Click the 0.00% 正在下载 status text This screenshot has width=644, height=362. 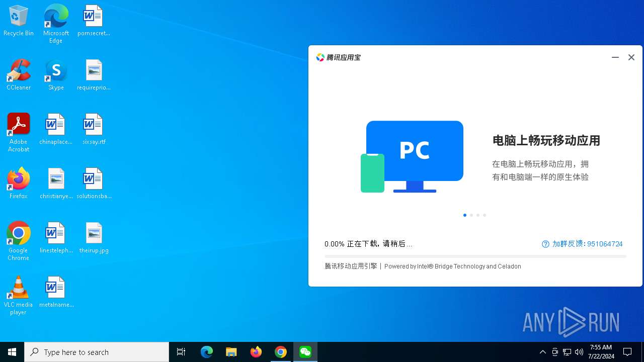(368, 244)
